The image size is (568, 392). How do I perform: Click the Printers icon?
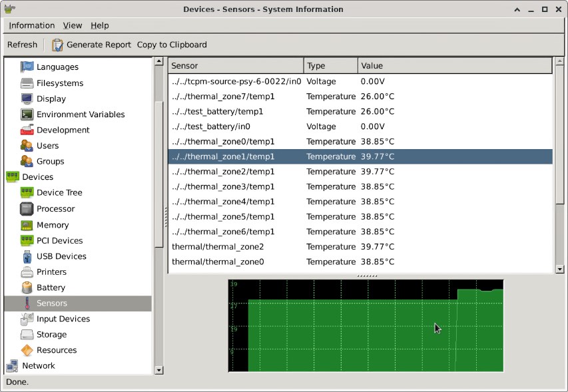coord(27,272)
